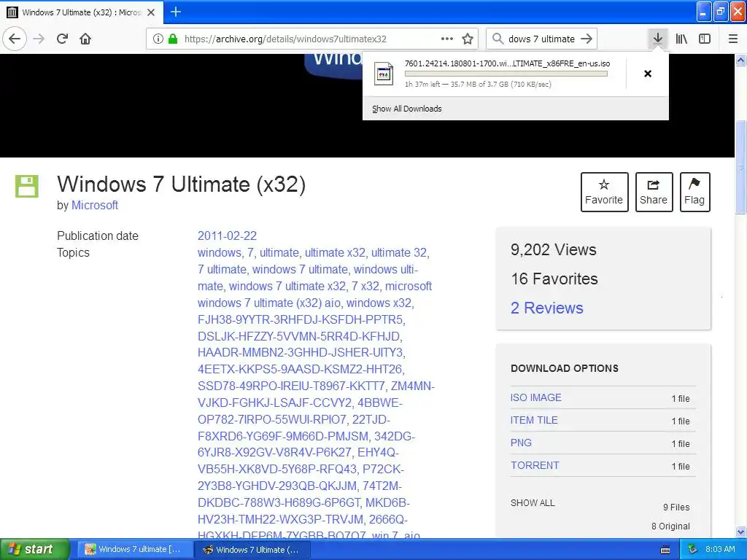
Task: Select the Windows 7 Ultimate (x32) tab
Action: pyautogui.click(x=82, y=12)
